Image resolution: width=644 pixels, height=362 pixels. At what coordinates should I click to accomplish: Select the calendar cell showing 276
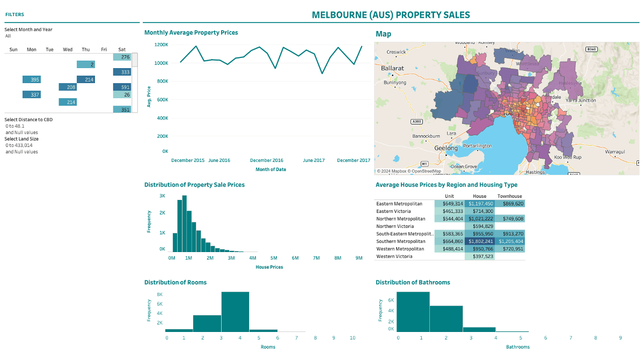click(x=122, y=57)
